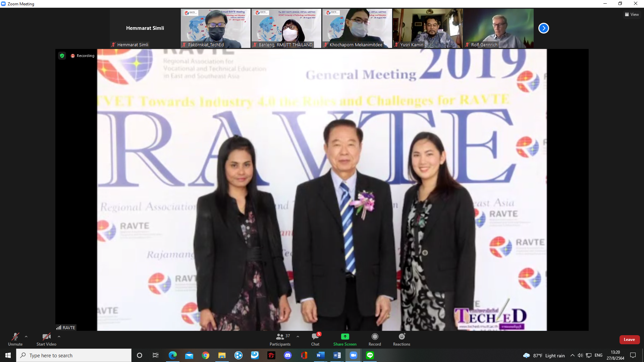Viewport: 644px width, 362px height.
Task: Expand participants options arrow
Action: (298, 337)
